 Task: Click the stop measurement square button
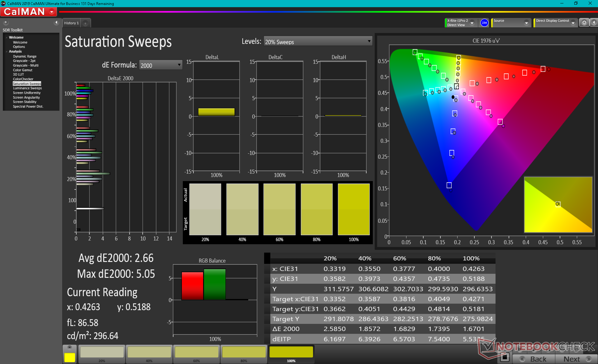[x=505, y=357]
